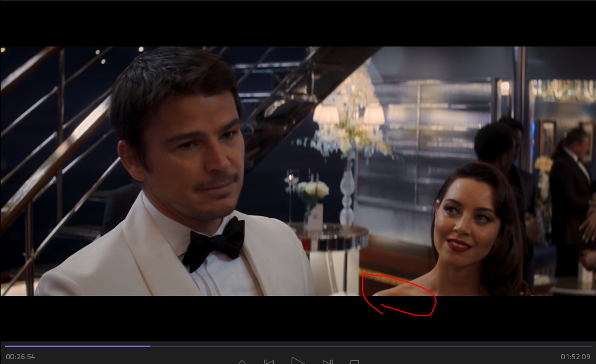Click the far left start of seek bar
Screen dimensions: 596x364
(x=6, y=346)
